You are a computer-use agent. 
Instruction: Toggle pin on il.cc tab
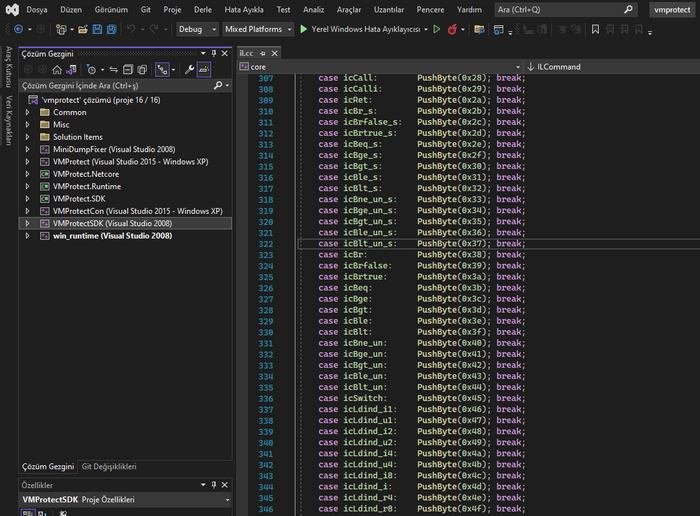coord(262,54)
